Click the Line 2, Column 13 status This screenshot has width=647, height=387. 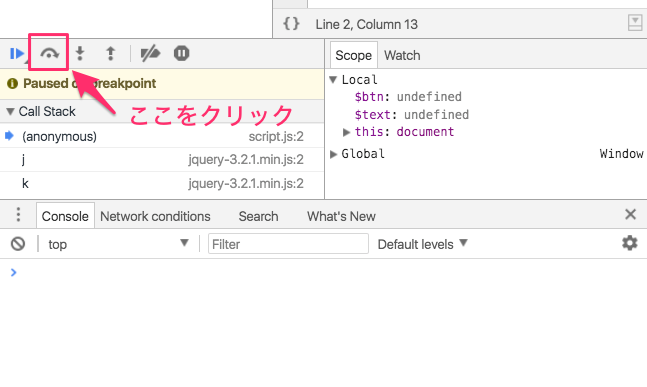[x=366, y=24]
